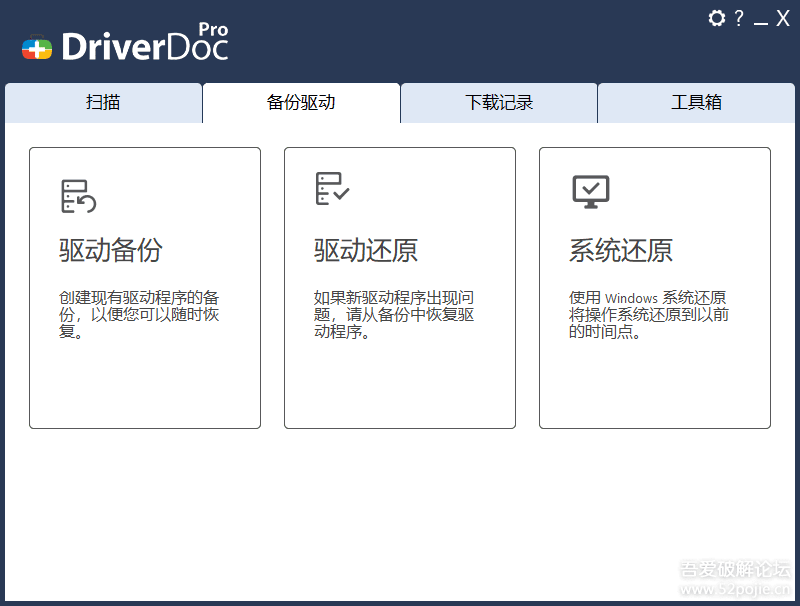Select the 备份驱动 tab

(x=301, y=103)
